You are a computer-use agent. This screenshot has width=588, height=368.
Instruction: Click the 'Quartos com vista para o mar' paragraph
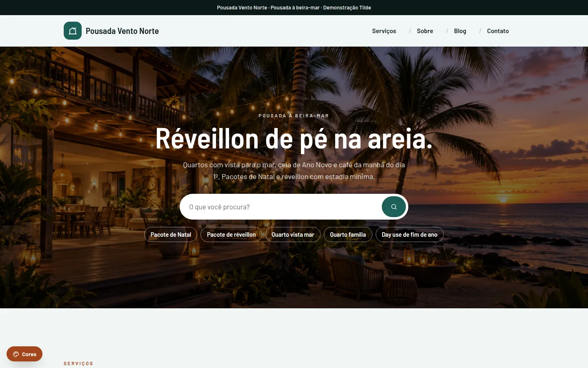(x=294, y=171)
